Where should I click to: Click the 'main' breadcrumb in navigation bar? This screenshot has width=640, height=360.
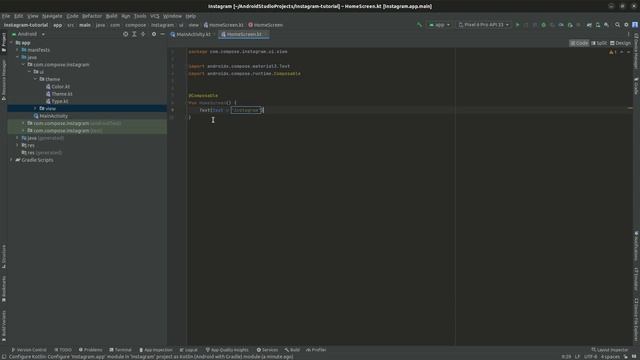coord(85,25)
